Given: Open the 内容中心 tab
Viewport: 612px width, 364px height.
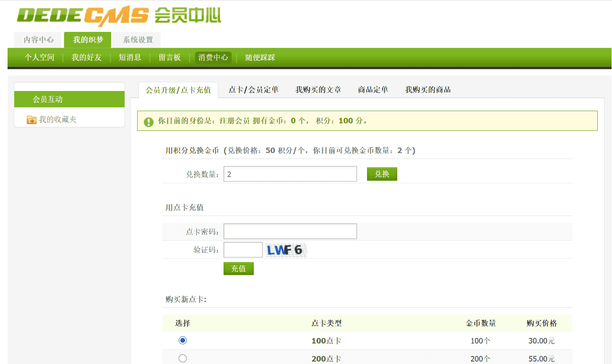Looking at the screenshot, I should coord(38,40).
